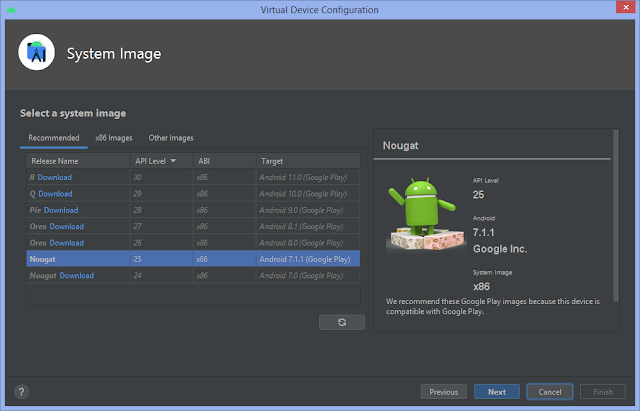
Task: Click the Android icon in the title bar
Action: 11,9
